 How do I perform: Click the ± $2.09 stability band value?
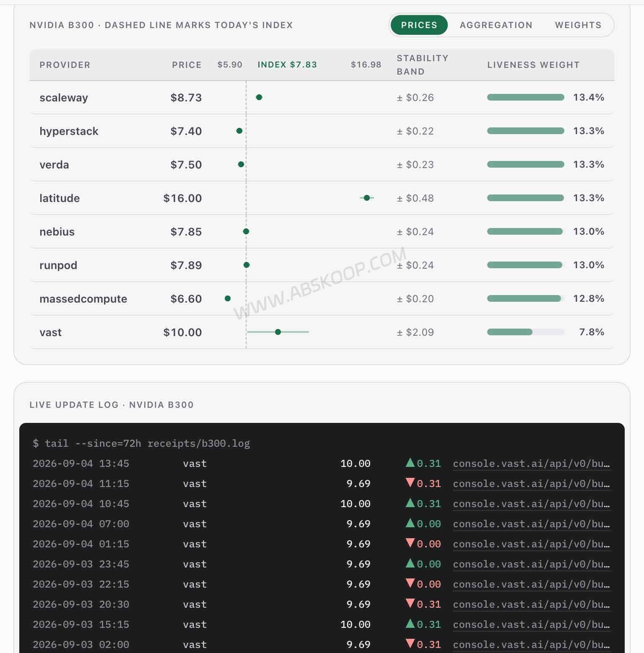pos(415,332)
